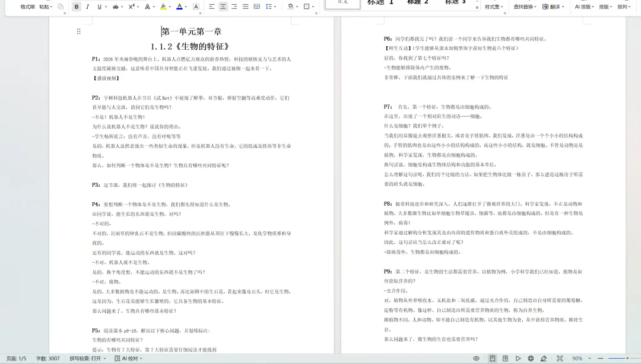This screenshot has width=641, height=364.
Task: Open the font settings dialog launcher
Action: pos(200,13)
